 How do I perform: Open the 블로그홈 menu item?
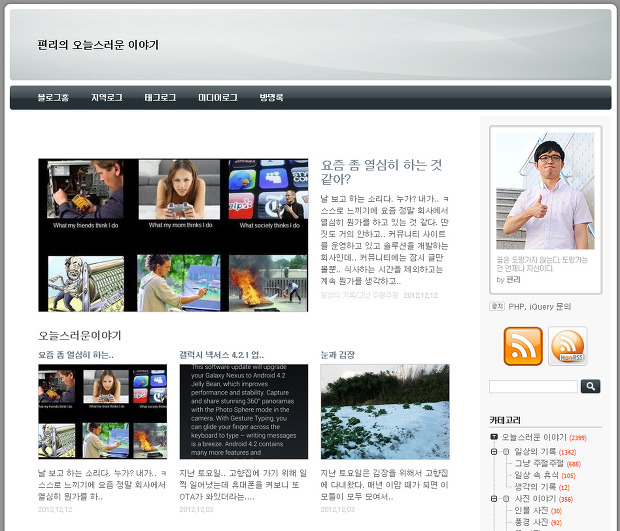coord(53,98)
